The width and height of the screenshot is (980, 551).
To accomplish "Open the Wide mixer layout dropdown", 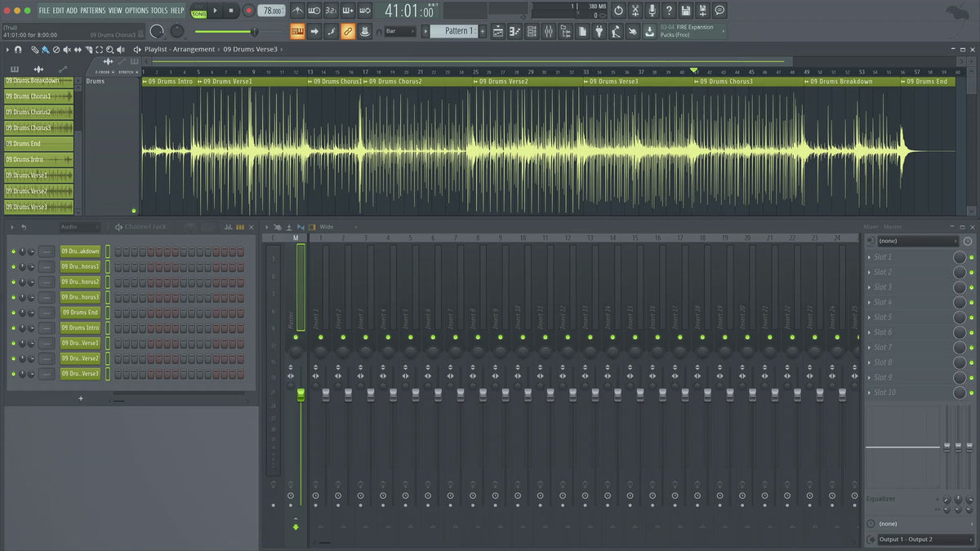I will 327,227.
